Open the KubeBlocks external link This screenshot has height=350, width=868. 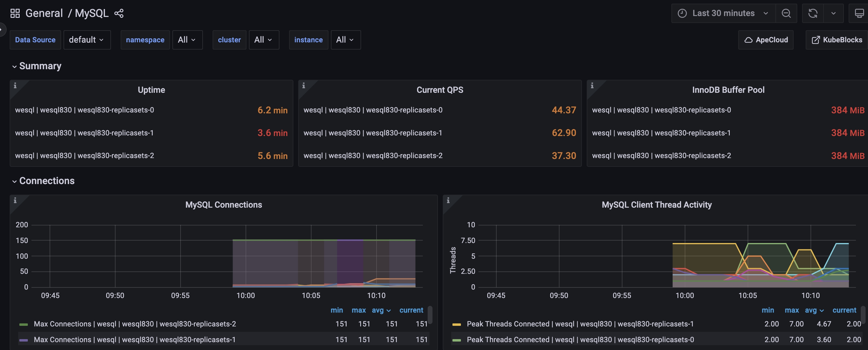837,40
